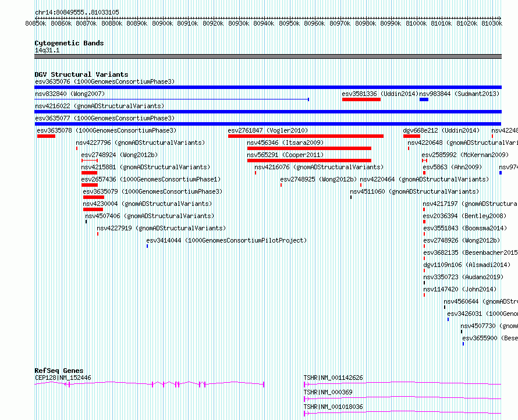Screen dimensions: 518x420
Task: Select esv3635077 variant label
Action: (105, 118)
